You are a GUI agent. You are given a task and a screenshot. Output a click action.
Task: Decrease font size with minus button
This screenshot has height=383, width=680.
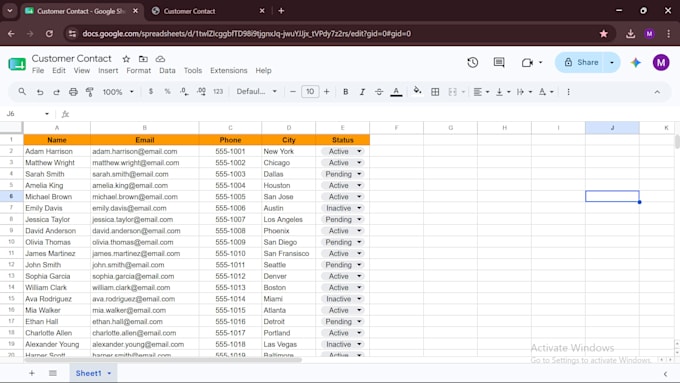tap(293, 92)
